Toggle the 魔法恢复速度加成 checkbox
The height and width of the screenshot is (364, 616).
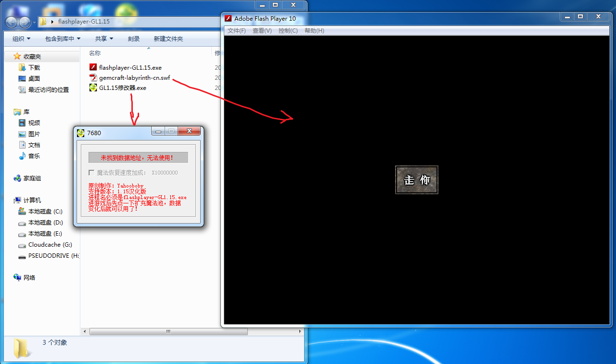pos(91,173)
